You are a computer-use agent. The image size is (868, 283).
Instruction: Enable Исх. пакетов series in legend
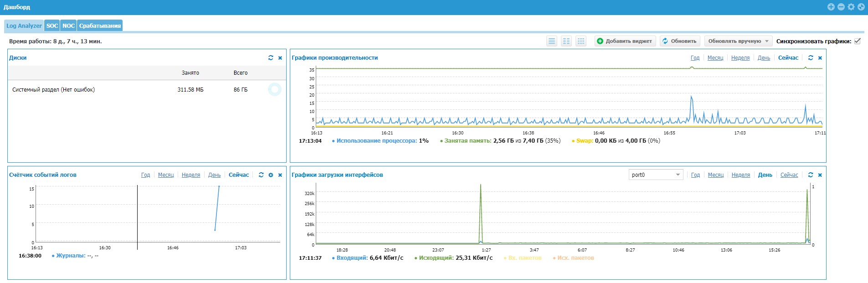click(x=573, y=258)
